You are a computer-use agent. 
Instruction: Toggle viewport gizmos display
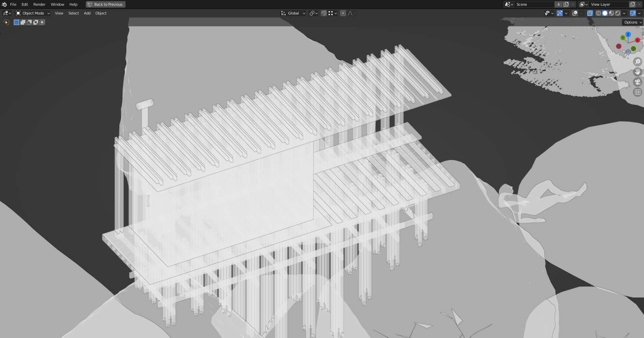(x=560, y=13)
